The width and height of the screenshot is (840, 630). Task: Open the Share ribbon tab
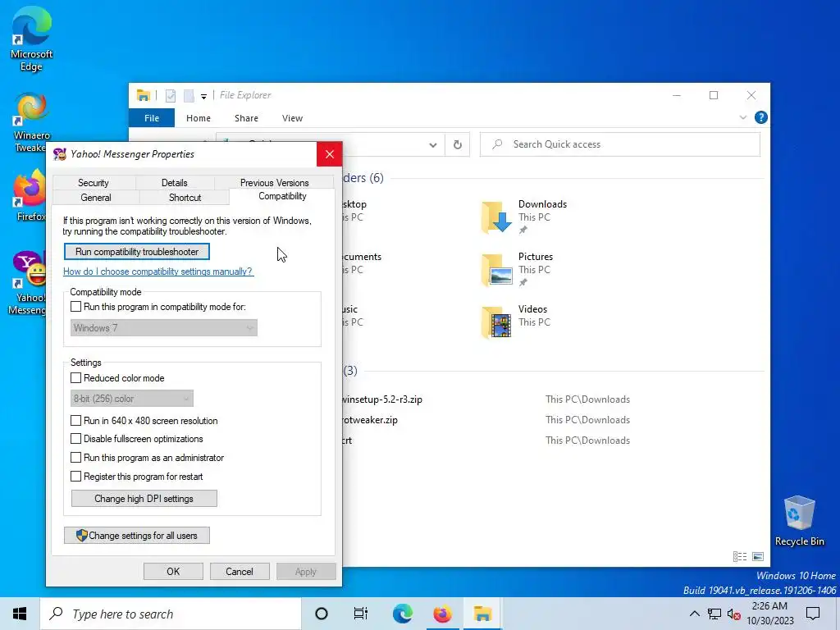tap(246, 118)
